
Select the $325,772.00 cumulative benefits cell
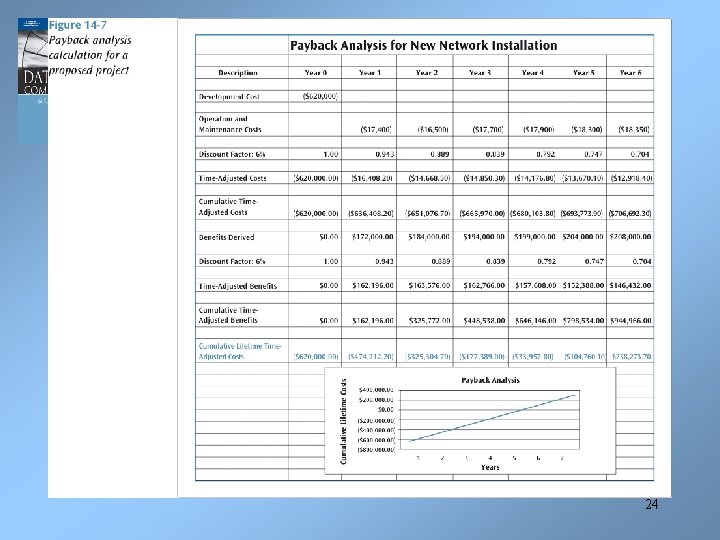(429, 321)
